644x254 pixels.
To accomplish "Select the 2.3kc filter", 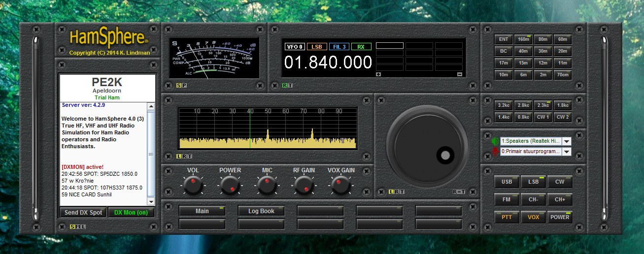I will [x=543, y=105].
